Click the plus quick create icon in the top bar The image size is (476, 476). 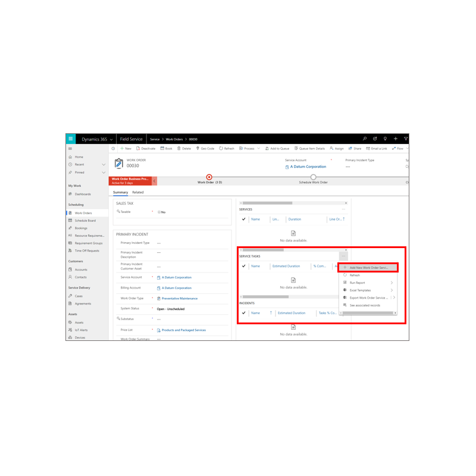coord(396,139)
